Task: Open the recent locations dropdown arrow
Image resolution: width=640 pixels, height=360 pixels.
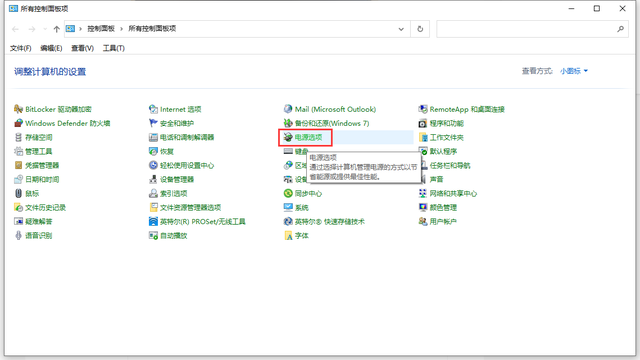Action: [45, 29]
